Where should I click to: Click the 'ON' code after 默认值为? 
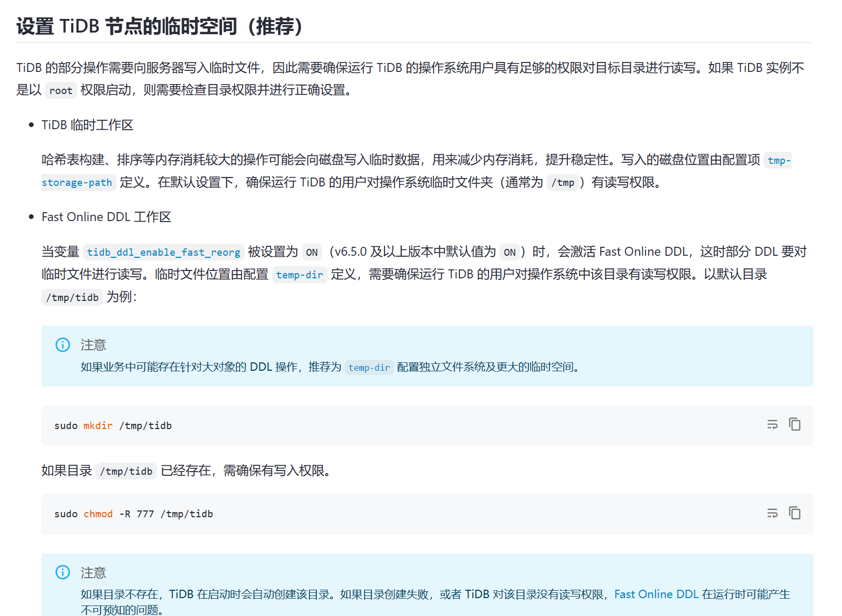pyautogui.click(x=510, y=252)
